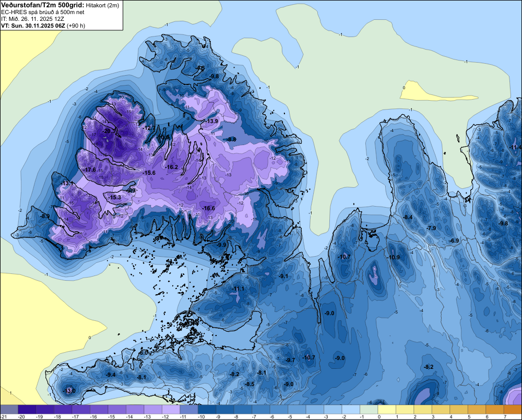
Task: Select the -9.1 temperature value
Action: 283,276
